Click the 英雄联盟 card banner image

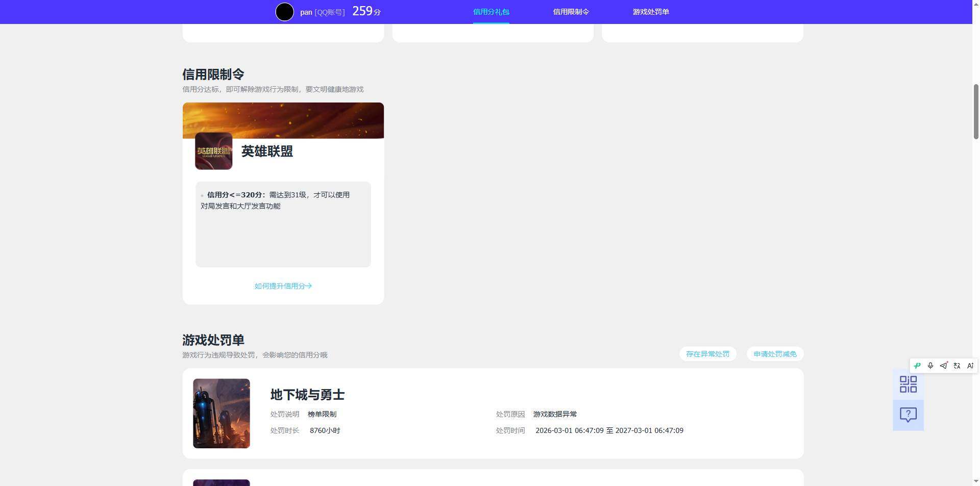(x=283, y=120)
